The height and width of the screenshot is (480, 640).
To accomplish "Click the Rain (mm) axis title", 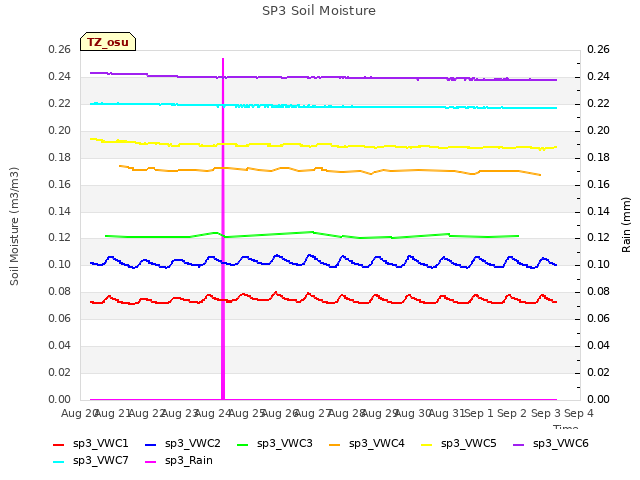I will (x=626, y=225).
